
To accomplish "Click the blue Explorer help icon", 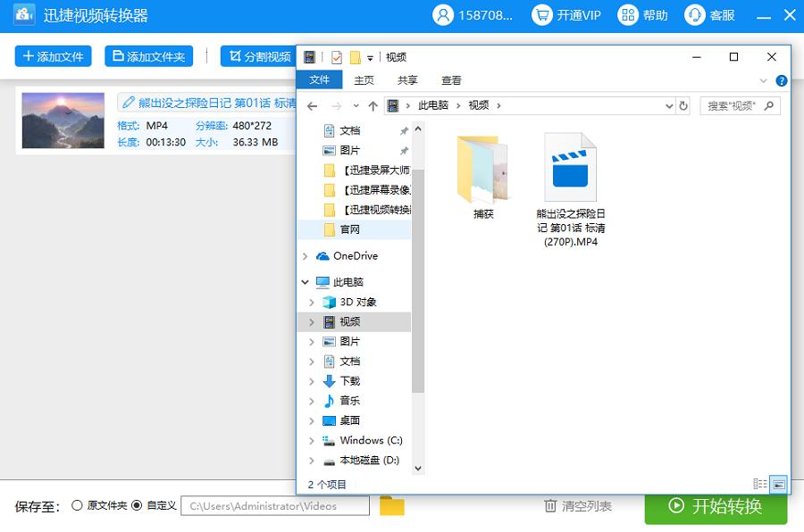I will (x=782, y=80).
